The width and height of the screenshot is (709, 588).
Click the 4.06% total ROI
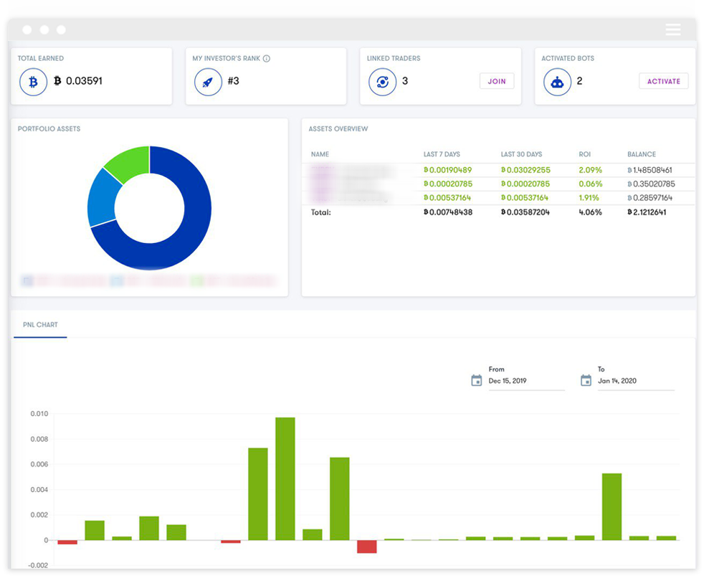(590, 212)
